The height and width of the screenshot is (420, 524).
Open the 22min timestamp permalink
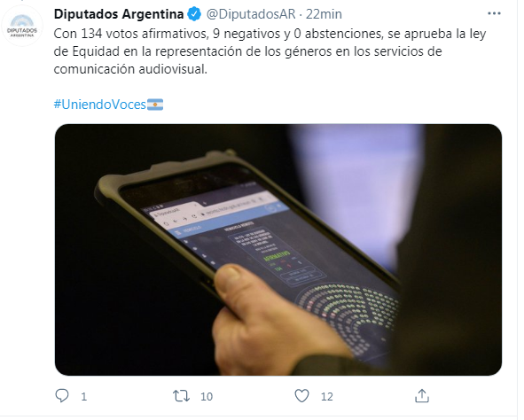[x=324, y=14]
